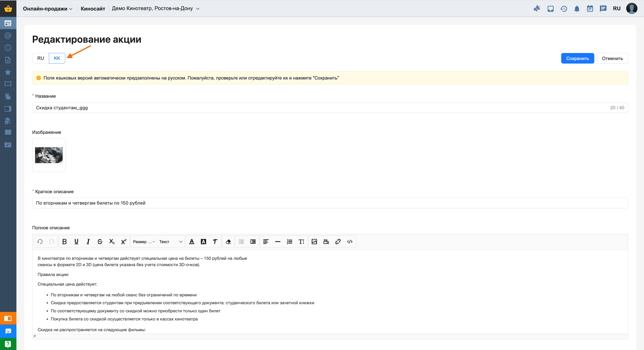Toggle strikethrough formatting in editor
The height and width of the screenshot is (350, 644).
point(100,242)
